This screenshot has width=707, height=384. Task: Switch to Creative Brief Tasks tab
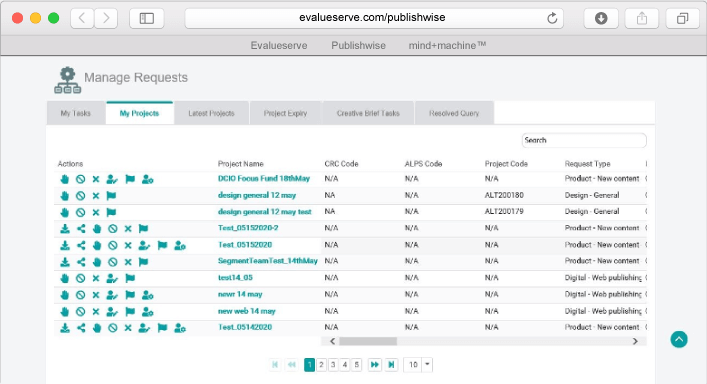(368, 113)
